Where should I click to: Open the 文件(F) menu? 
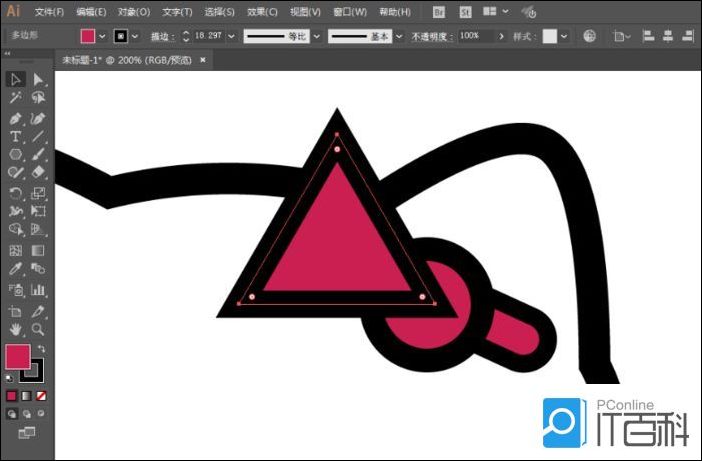[49, 12]
